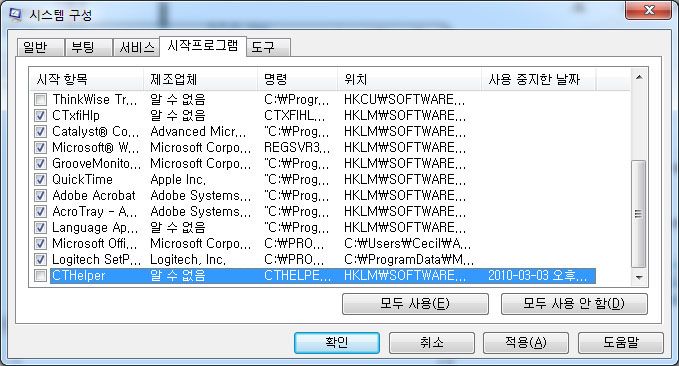Uncheck the AcroTray startup checkbox
This screenshot has height=366, width=679.
point(40,212)
